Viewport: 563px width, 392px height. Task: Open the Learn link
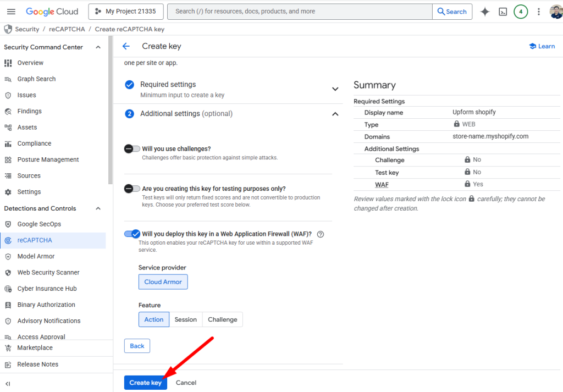point(542,46)
